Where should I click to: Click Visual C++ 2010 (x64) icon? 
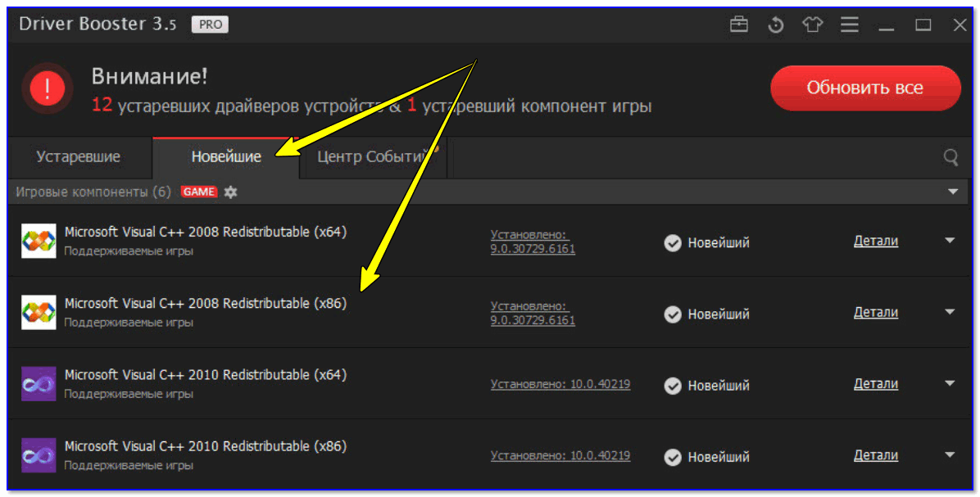click(x=39, y=383)
